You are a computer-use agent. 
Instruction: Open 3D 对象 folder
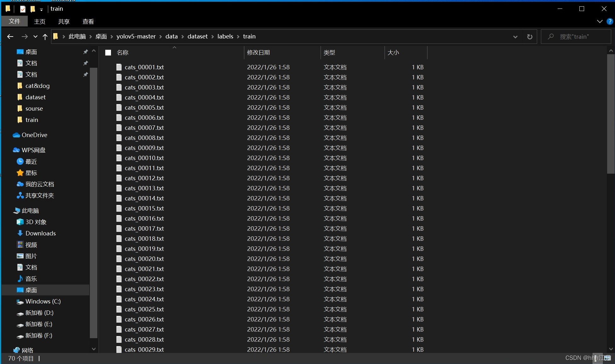pyautogui.click(x=32, y=222)
